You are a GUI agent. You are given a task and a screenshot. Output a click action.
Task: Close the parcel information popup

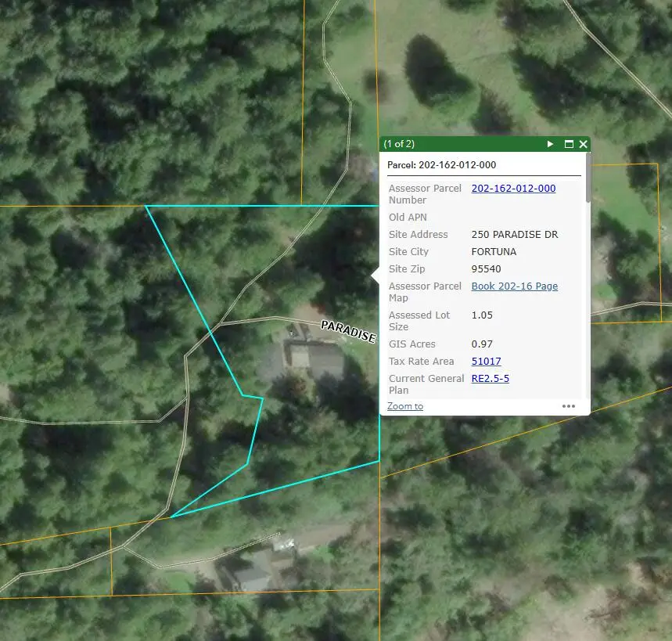point(583,144)
